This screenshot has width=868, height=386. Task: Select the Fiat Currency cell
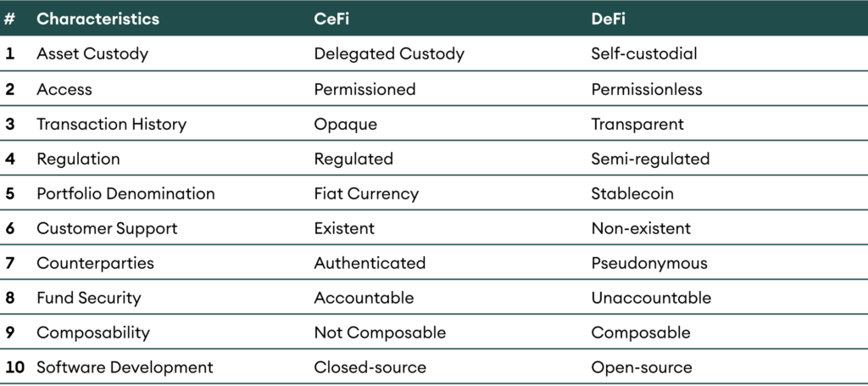(x=366, y=193)
